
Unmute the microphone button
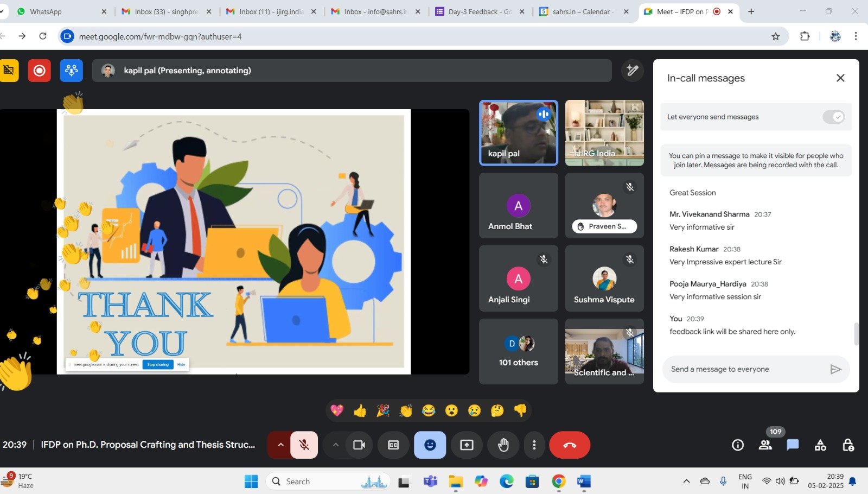304,445
